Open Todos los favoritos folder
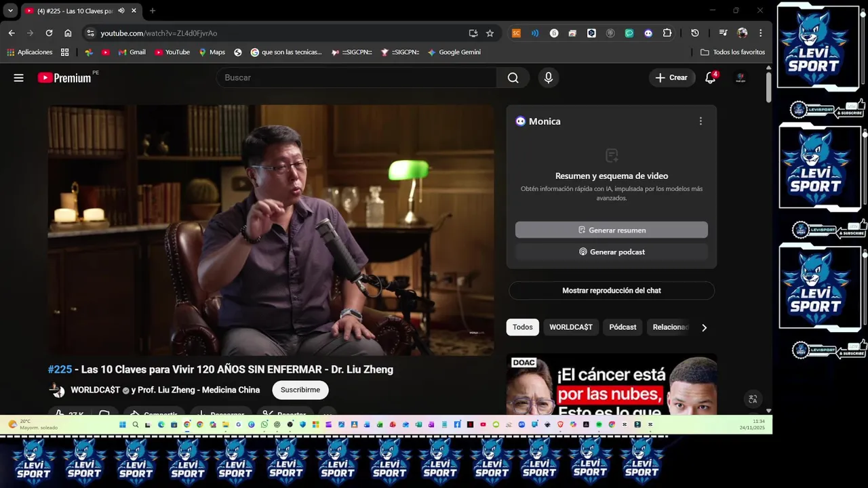The width and height of the screenshot is (868, 488). point(732,52)
